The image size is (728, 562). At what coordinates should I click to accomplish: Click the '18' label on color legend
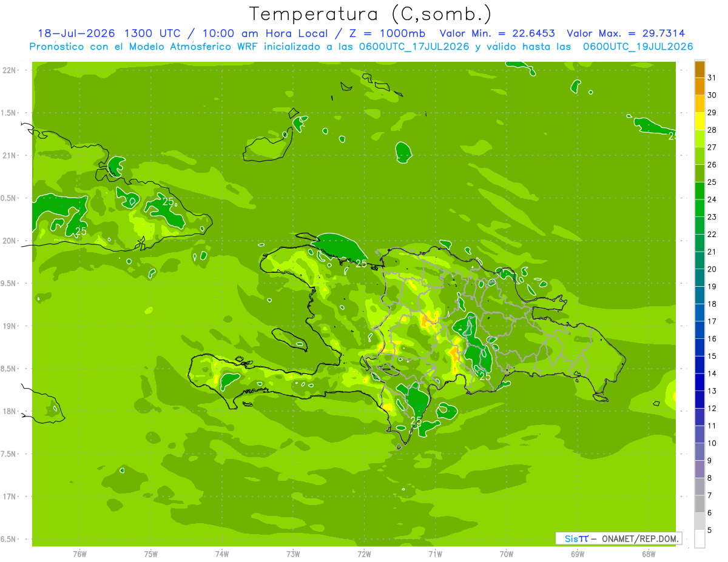pos(712,304)
